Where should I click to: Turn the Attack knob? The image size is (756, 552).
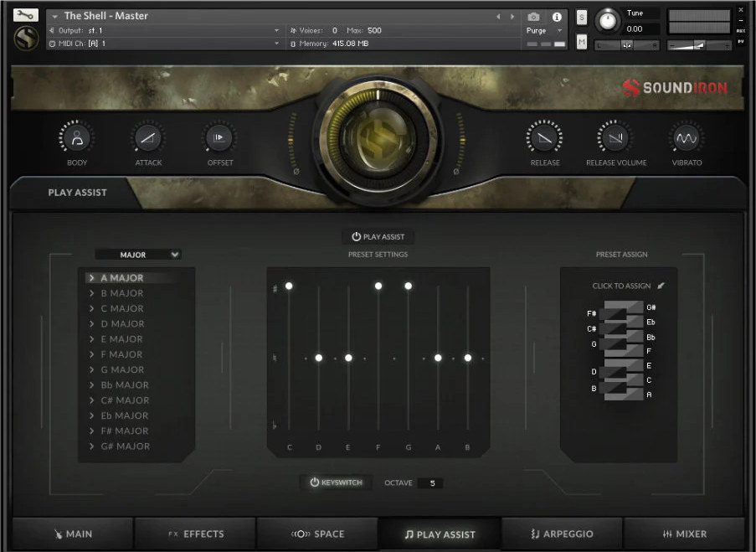[x=148, y=137]
